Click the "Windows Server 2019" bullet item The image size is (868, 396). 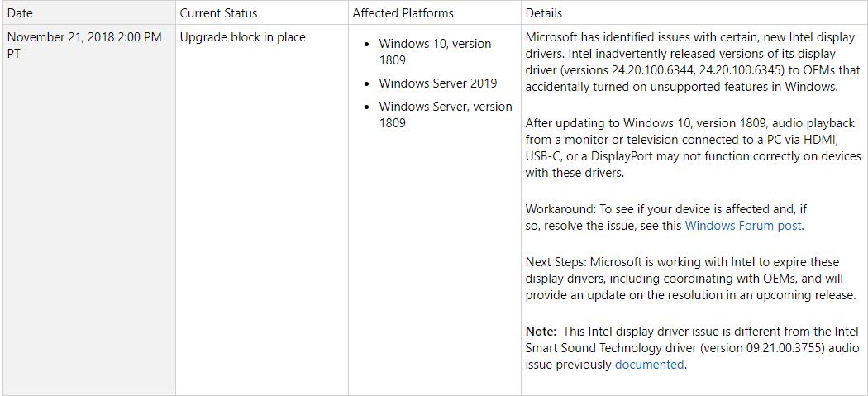click(438, 83)
